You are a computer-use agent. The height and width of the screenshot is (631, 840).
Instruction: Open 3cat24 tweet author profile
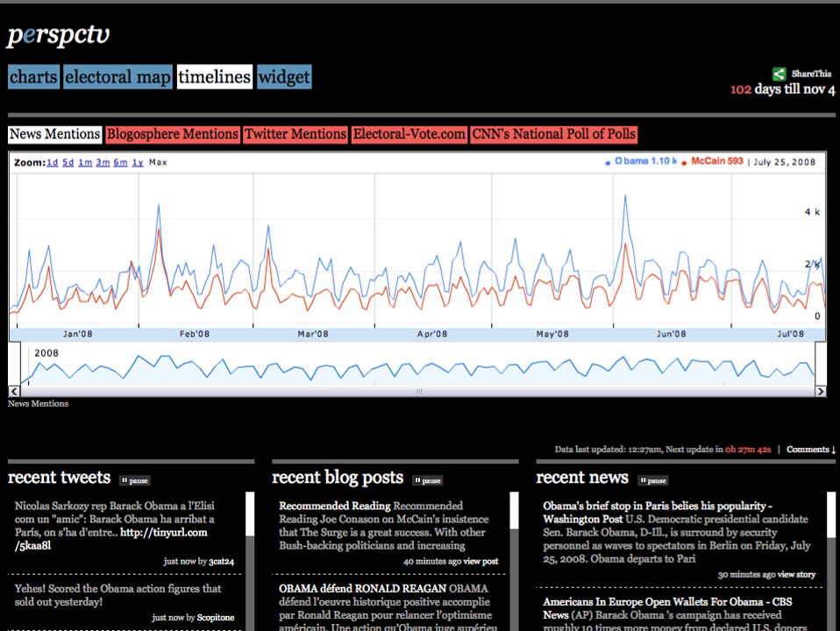coord(221,562)
